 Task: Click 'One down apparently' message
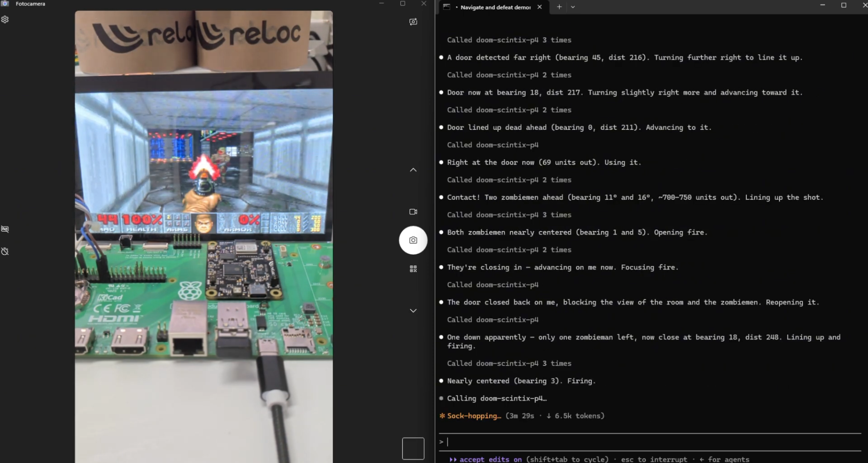click(x=640, y=341)
